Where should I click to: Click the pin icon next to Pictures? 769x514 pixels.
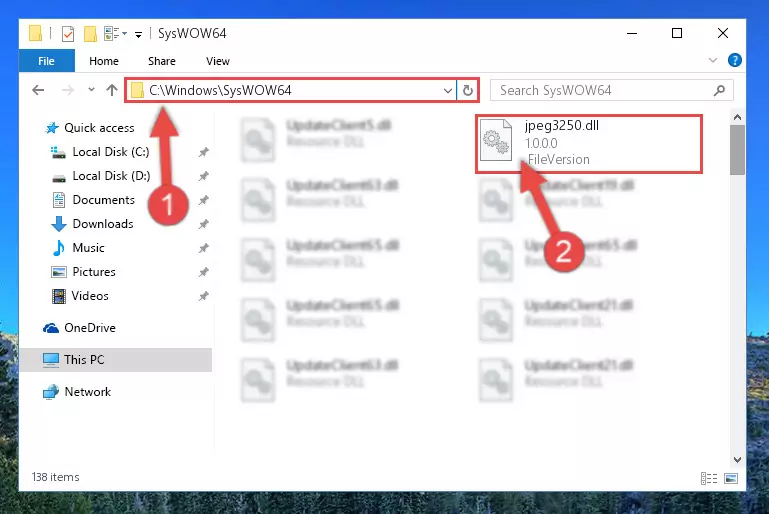pos(204,272)
